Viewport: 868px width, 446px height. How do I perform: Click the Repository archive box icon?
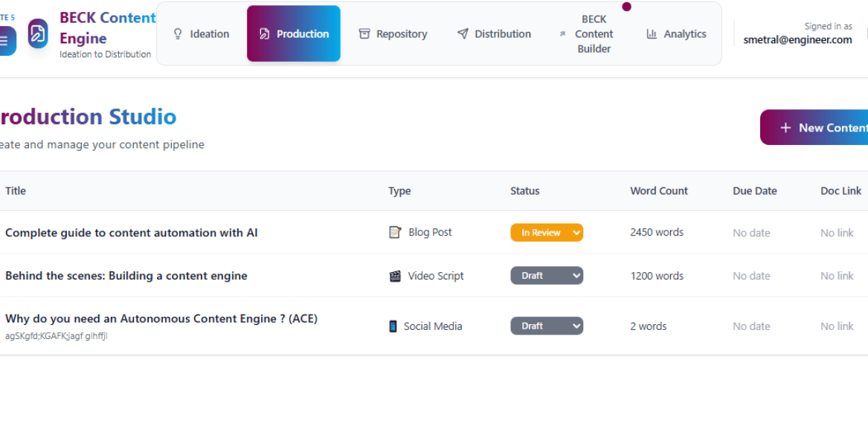[364, 34]
